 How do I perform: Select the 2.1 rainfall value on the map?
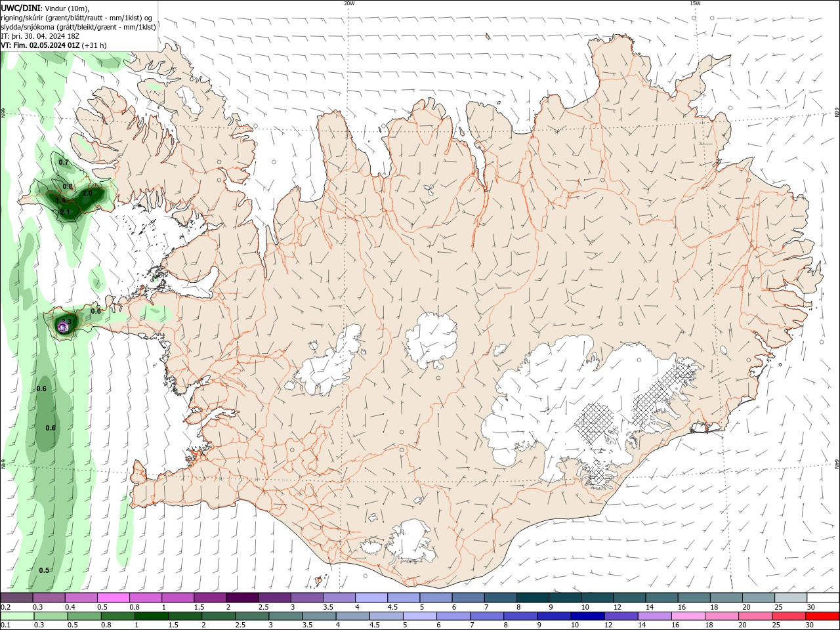pos(65,212)
